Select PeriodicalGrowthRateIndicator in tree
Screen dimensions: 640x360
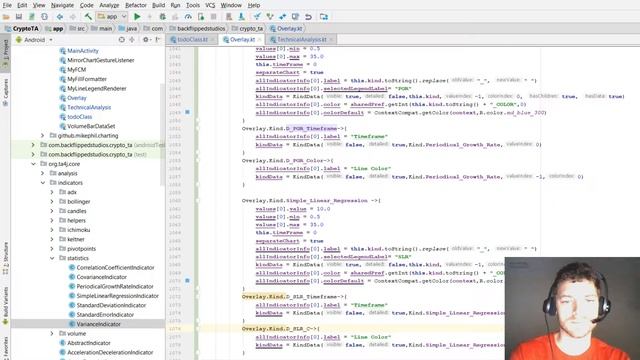(115, 287)
